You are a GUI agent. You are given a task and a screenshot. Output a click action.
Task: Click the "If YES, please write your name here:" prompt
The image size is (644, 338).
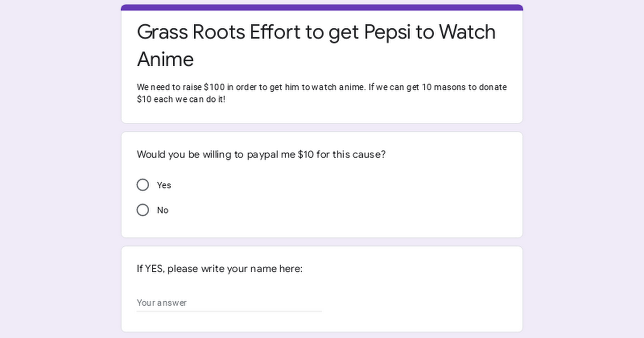tap(219, 268)
